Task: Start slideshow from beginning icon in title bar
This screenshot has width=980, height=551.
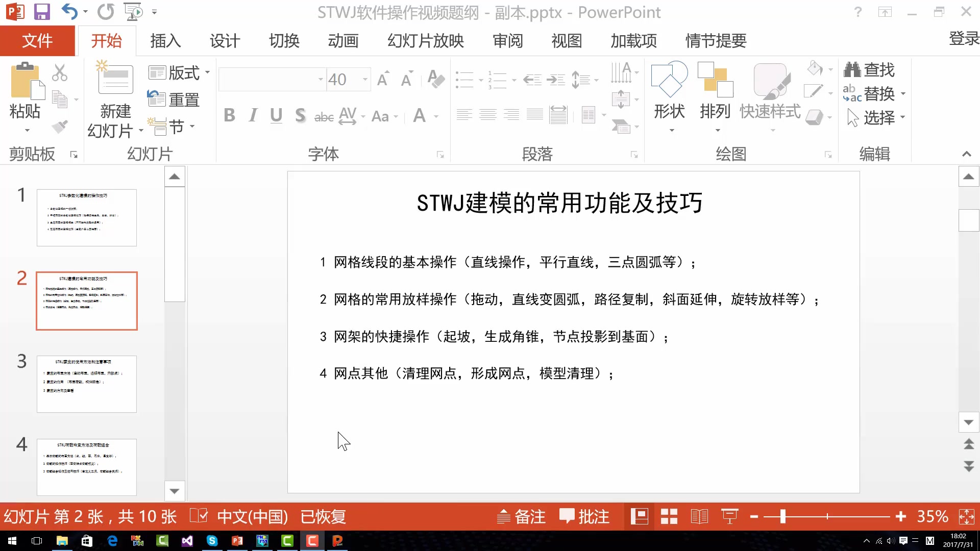Action: 134,11
